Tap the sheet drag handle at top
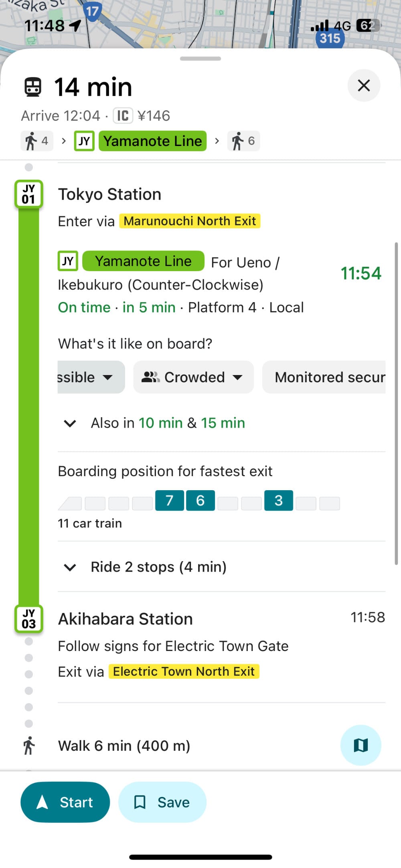The height and width of the screenshot is (868, 401). click(200, 59)
